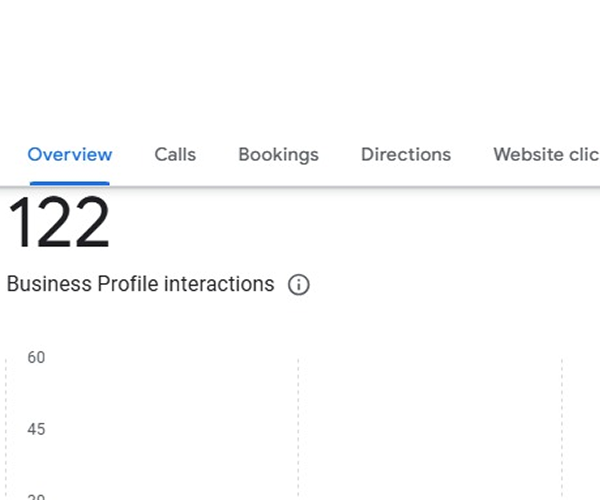This screenshot has width=600, height=500.
Task: Click the 60 value on chart axis
Action: [36, 357]
